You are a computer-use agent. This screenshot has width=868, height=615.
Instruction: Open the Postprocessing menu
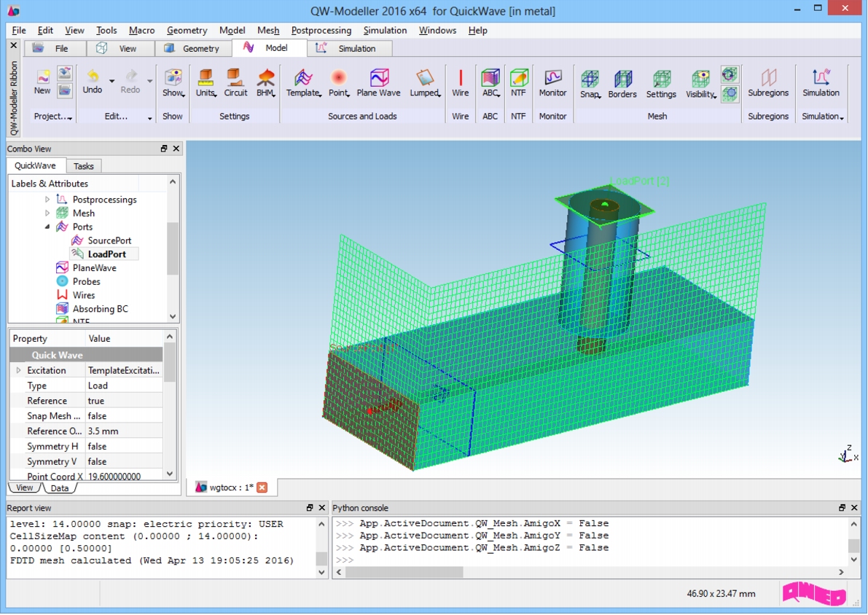point(321,31)
